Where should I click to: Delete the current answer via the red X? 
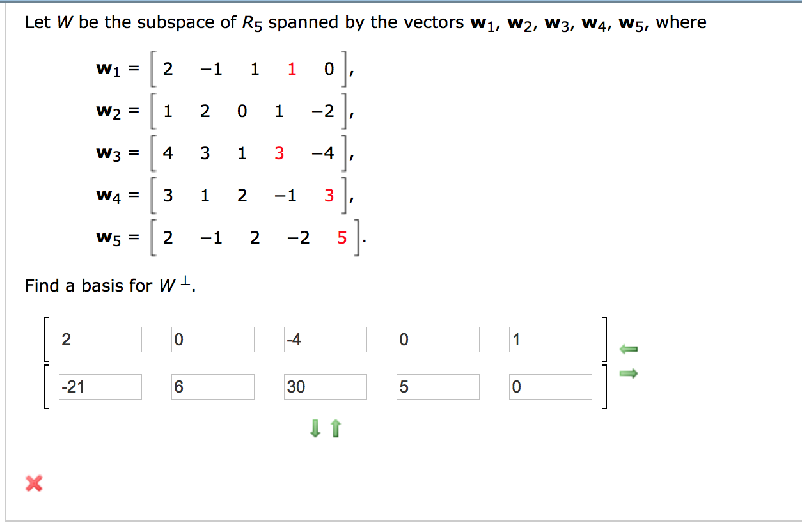35,483
